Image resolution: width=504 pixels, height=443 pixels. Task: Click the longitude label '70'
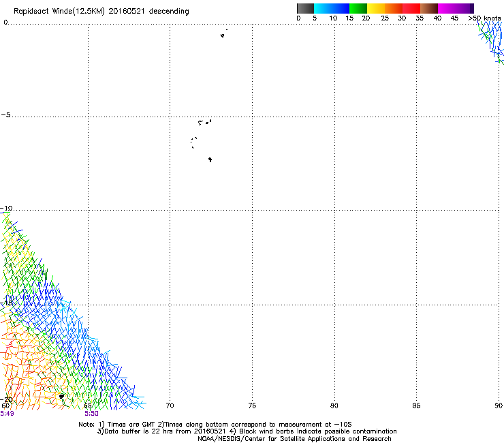[x=170, y=406]
